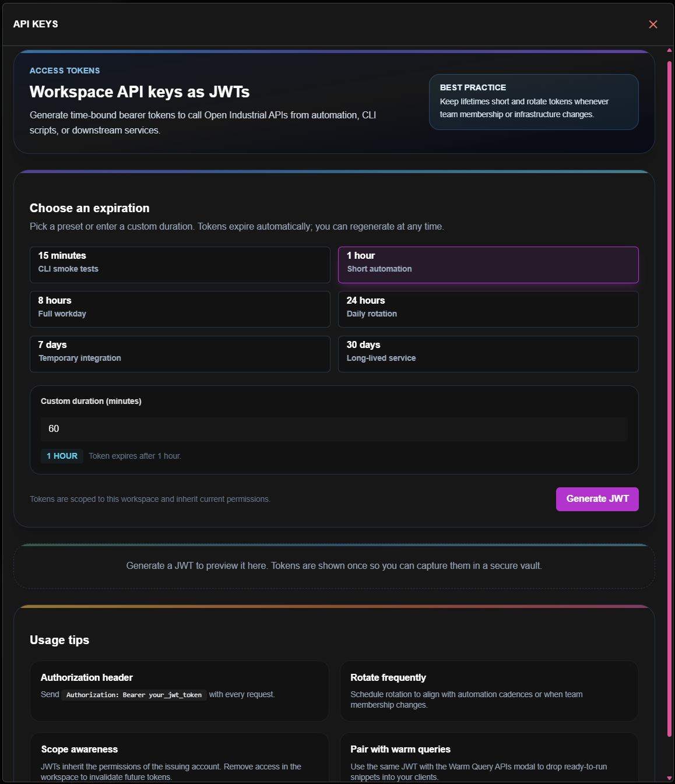This screenshot has height=784, width=675.
Task: Pick the 30 days Long-lived service preset
Action: 488,354
